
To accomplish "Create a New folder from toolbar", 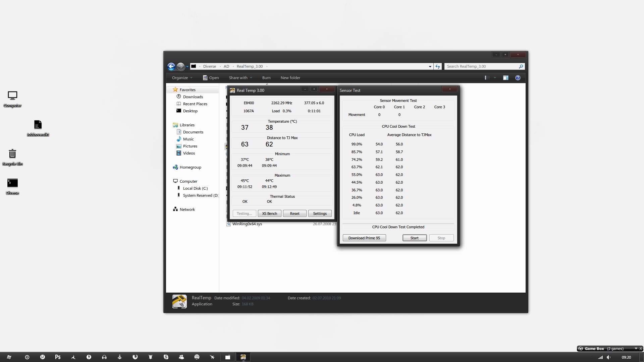I will [x=290, y=78].
